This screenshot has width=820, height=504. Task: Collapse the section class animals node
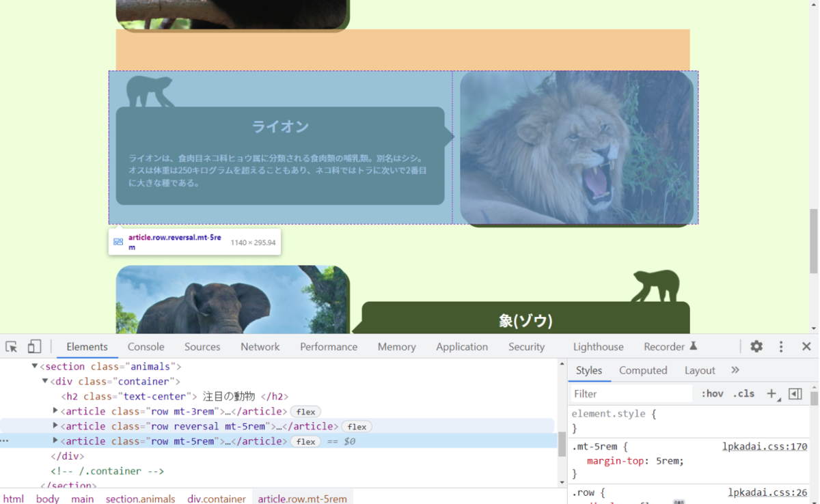pyautogui.click(x=35, y=367)
